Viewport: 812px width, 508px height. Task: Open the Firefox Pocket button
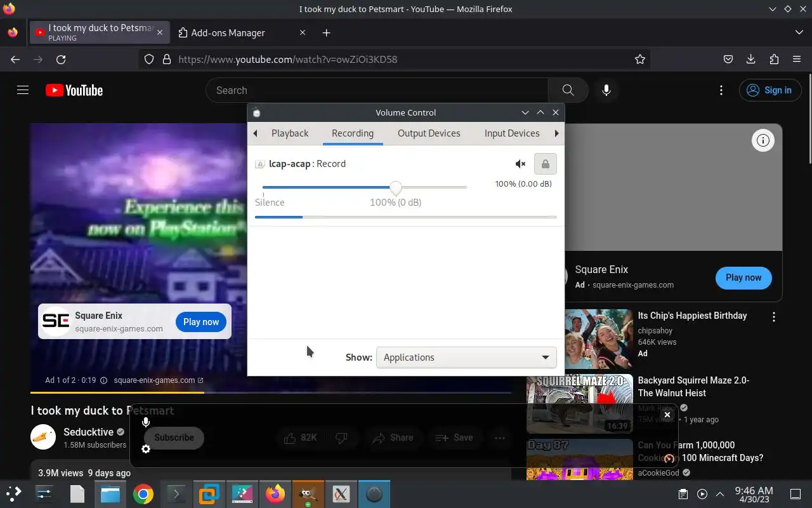point(728,59)
